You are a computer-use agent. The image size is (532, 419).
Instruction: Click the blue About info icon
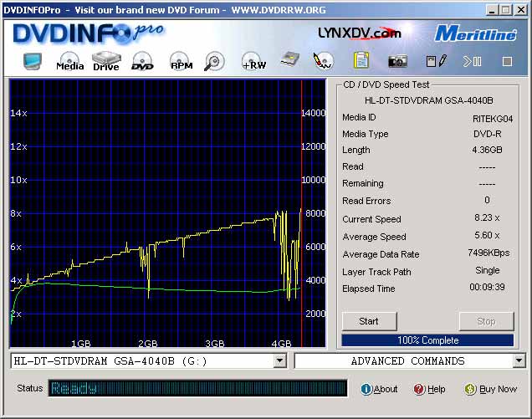click(x=366, y=389)
